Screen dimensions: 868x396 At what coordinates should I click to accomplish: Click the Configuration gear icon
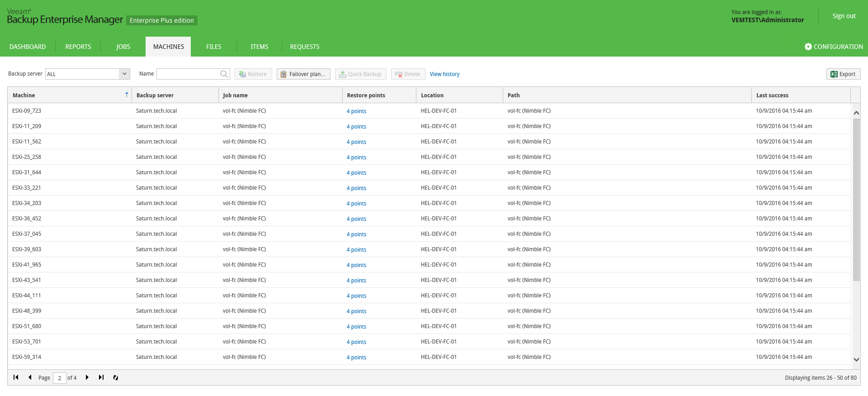click(x=808, y=47)
